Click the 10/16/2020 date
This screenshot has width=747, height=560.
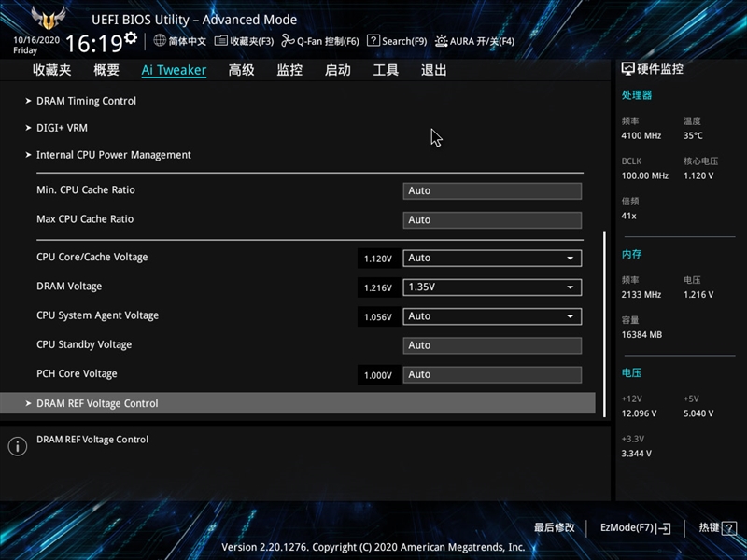tap(36, 40)
